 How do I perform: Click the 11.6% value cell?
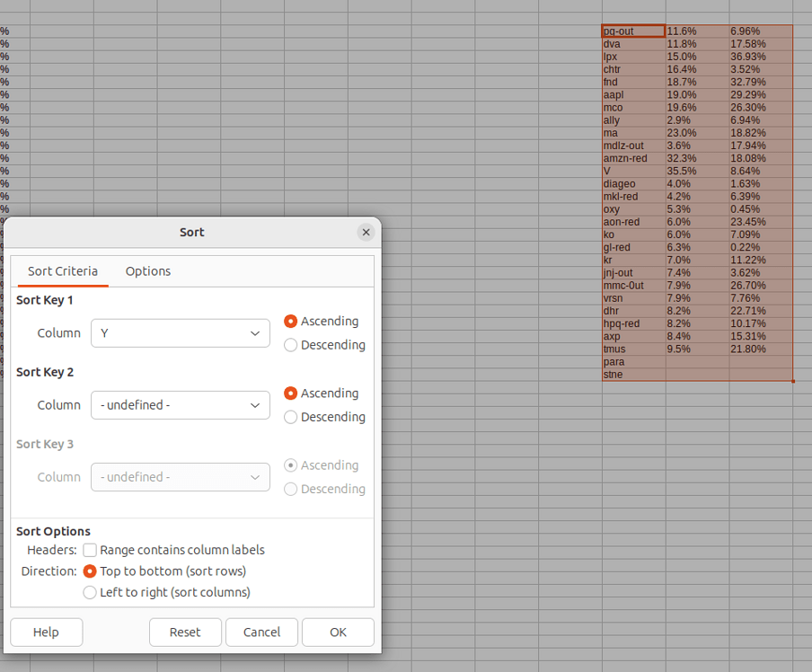pyautogui.click(x=698, y=31)
